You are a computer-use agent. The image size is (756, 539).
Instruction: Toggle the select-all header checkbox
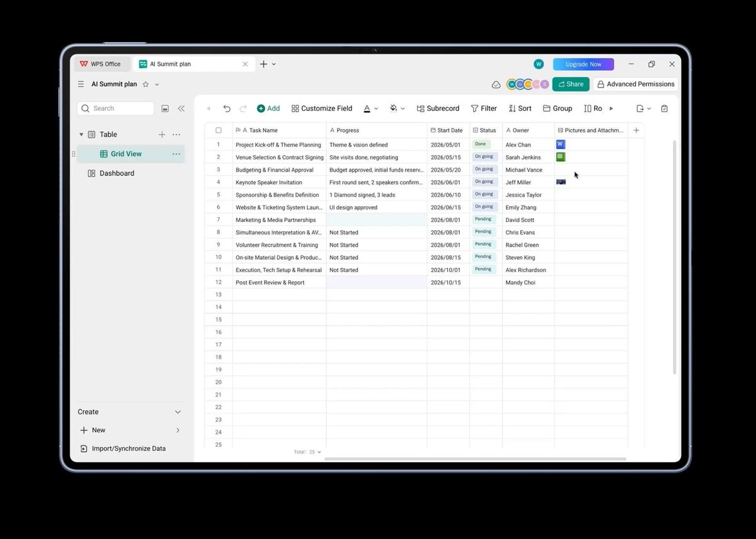(x=219, y=130)
